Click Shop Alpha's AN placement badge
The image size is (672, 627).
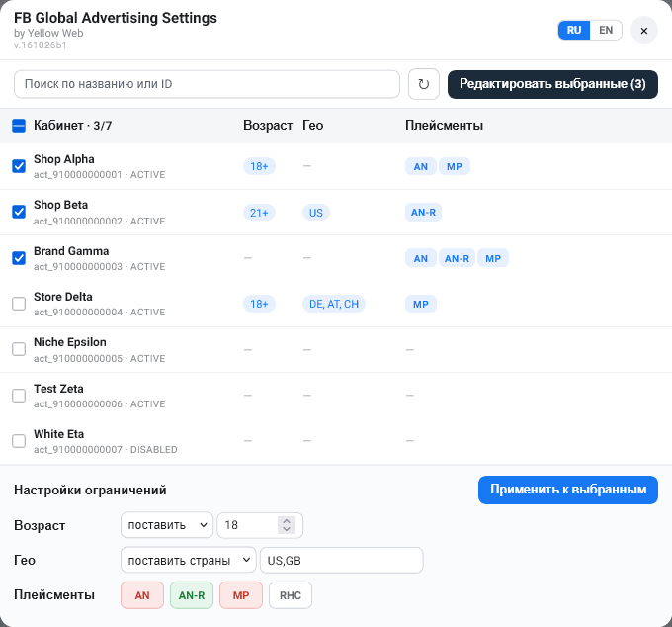421,166
